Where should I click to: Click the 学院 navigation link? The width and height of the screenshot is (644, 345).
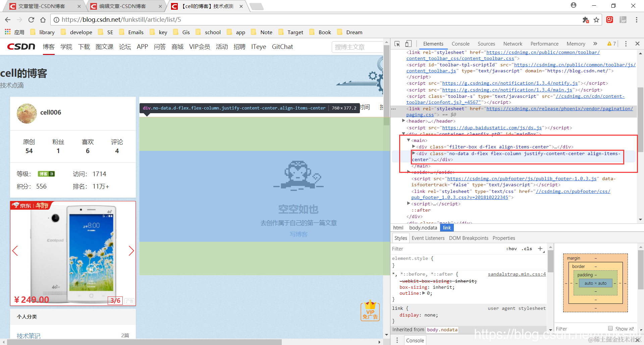66,47
